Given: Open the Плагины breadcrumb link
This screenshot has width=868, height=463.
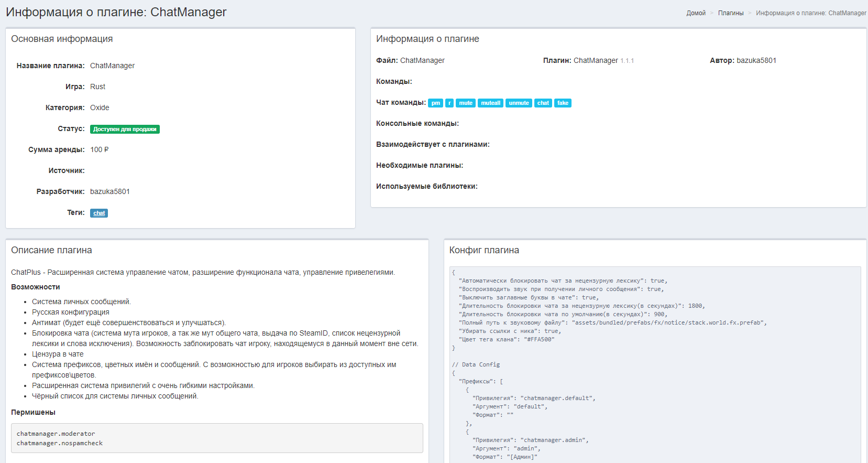Looking at the screenshot, I should click(730, 13).
